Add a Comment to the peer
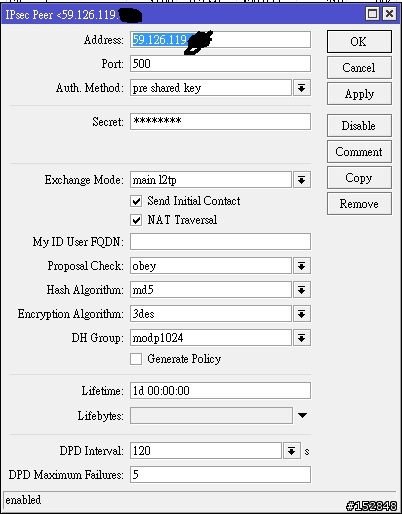This screenshot has height=514, width=402. [x=359, y=152]
